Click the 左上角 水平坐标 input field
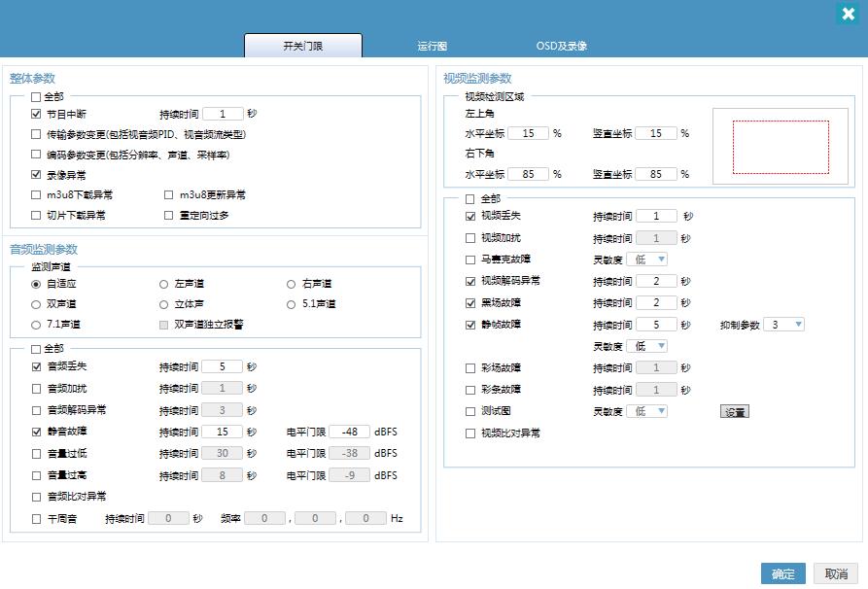 pyautogui.click(x=528, y=133)
